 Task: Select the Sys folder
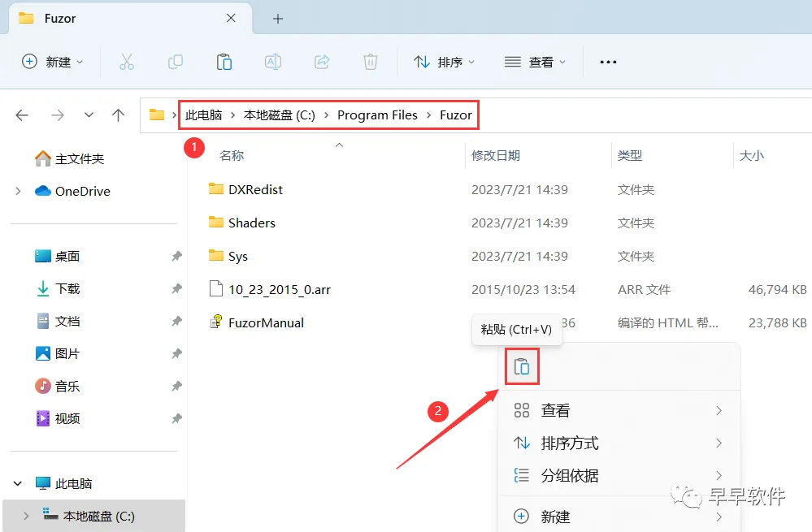coord(228,256)
